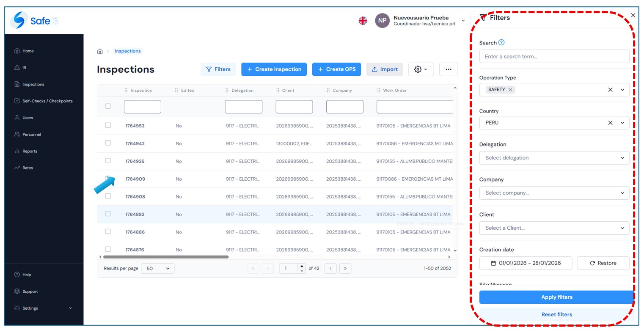Select the checkbox for inspection 1764892
Viewport: 644px width, 330px height.
[x=108, y=214]
